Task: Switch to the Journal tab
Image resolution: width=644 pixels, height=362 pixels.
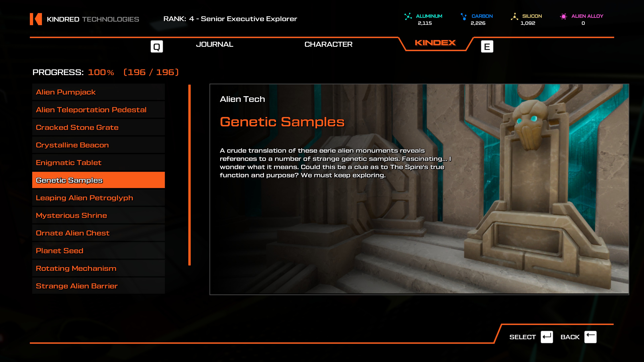Action: pyautogui.click(x=214, y=44)
